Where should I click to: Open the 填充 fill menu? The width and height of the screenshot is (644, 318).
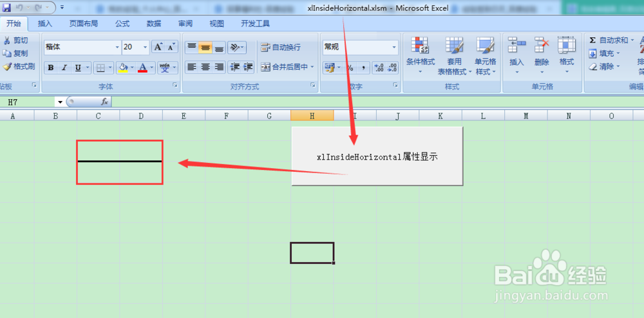[604, 53]
